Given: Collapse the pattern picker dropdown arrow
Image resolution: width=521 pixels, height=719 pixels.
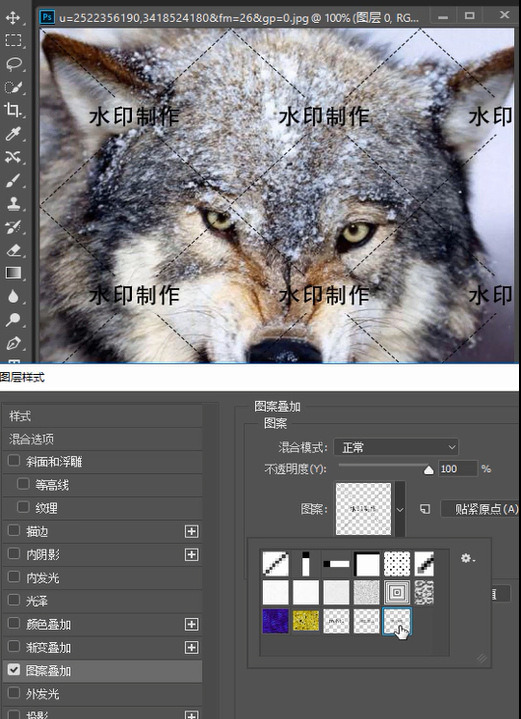Looking at the screenshot, I should [x=400, y=509].
